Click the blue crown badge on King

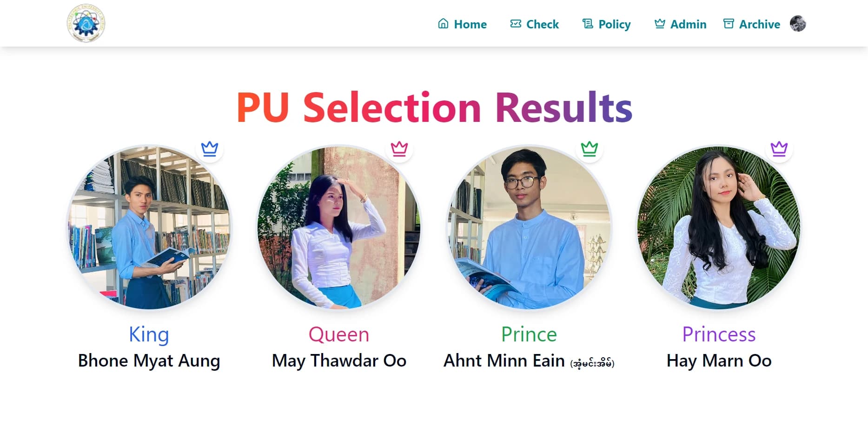tap(210, 149)
